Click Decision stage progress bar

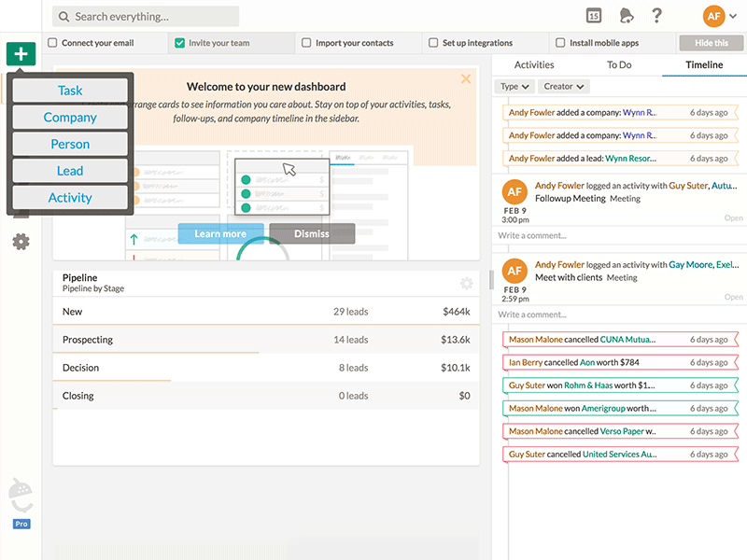[111, 381]
